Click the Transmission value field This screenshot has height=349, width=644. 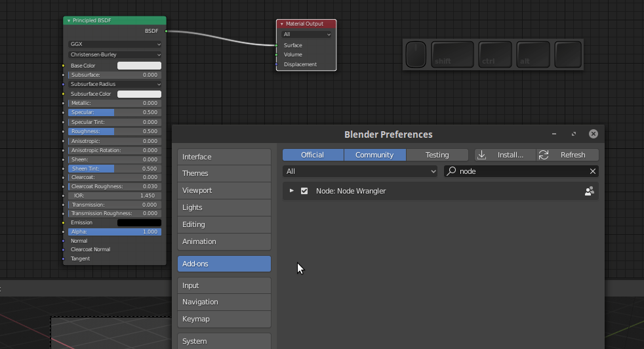115,205
